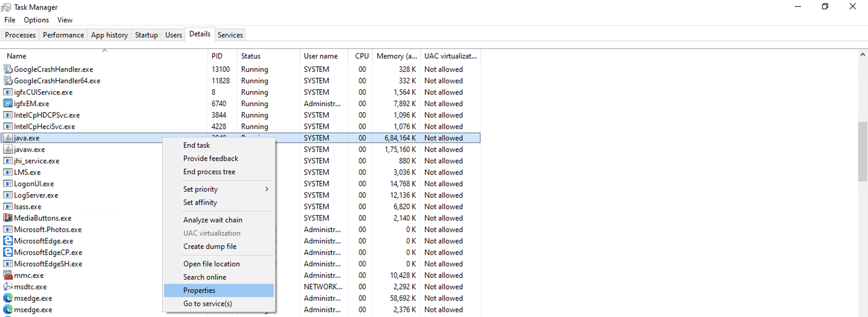Click the GoogleCrashHandler.exe process icon

click(x=8, y=69)
